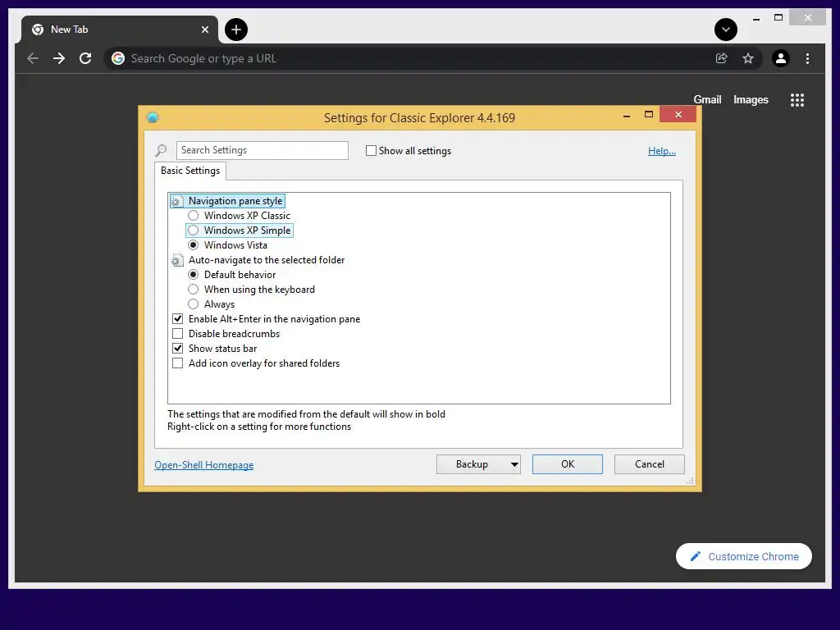Reload the page in Chrome

[85, 58]
